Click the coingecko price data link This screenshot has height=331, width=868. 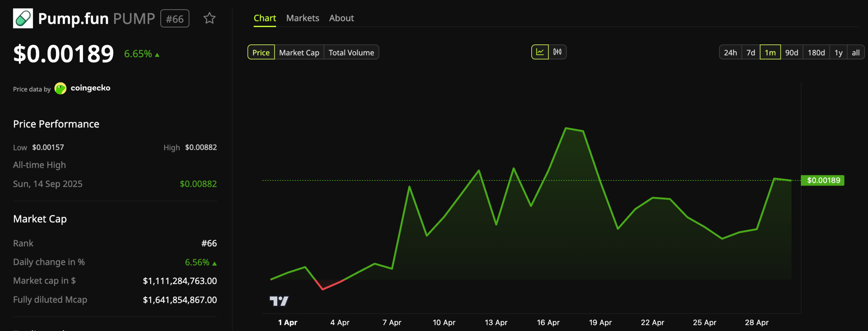(90, 88)
